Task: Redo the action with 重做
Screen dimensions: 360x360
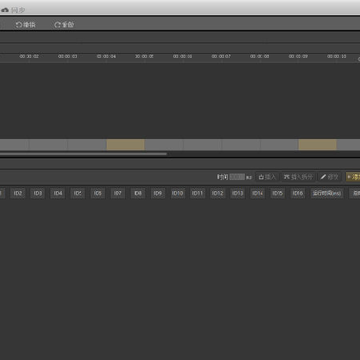Action: 64,25
